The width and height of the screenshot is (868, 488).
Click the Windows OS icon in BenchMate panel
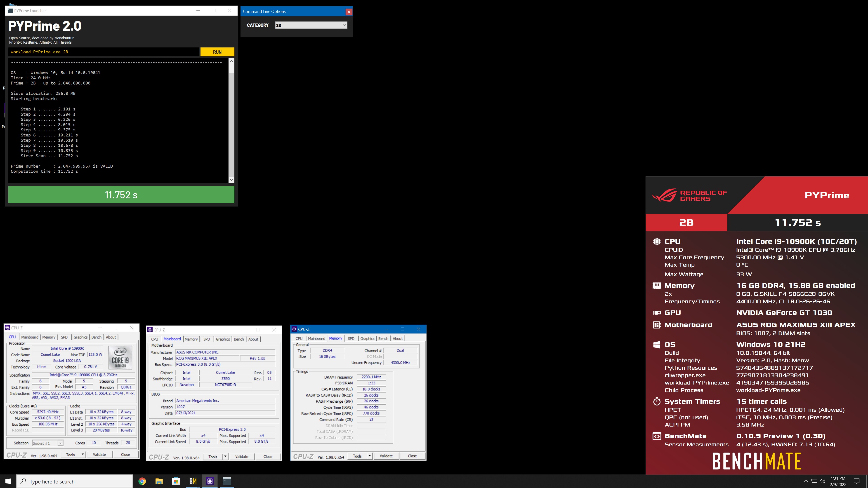pos(657,345)
